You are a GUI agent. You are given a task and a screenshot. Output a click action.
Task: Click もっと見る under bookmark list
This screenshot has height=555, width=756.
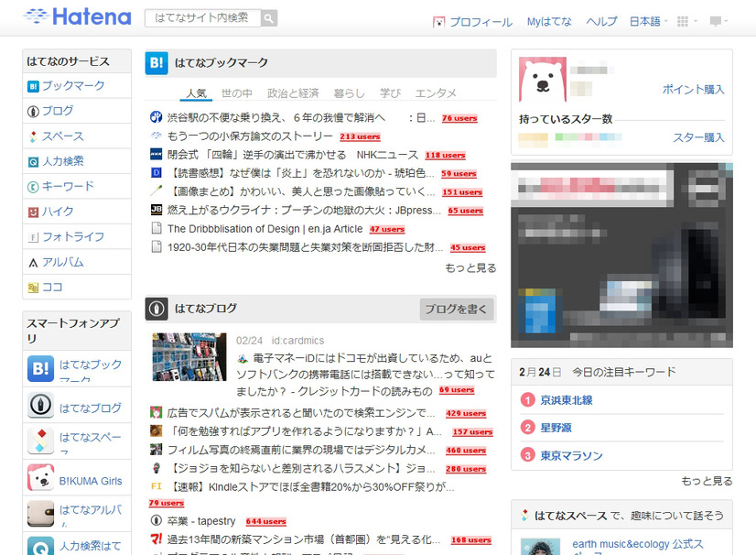click(x=470, y=267)
